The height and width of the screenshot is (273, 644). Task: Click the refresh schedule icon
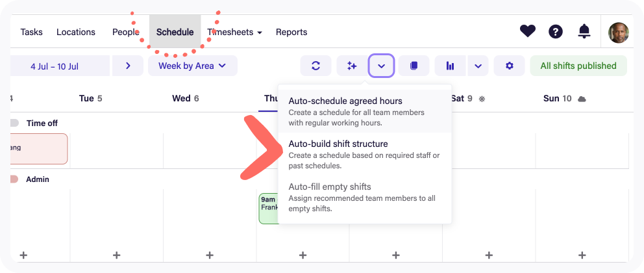tap(316, 66)
